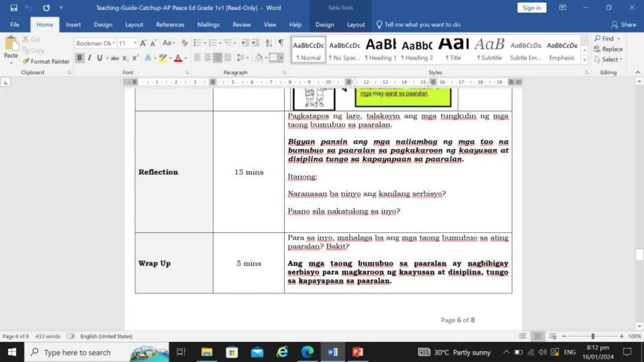Click the Sort paragraphs icon
This screenshot has width=644, height=362.
click(269, 43)
